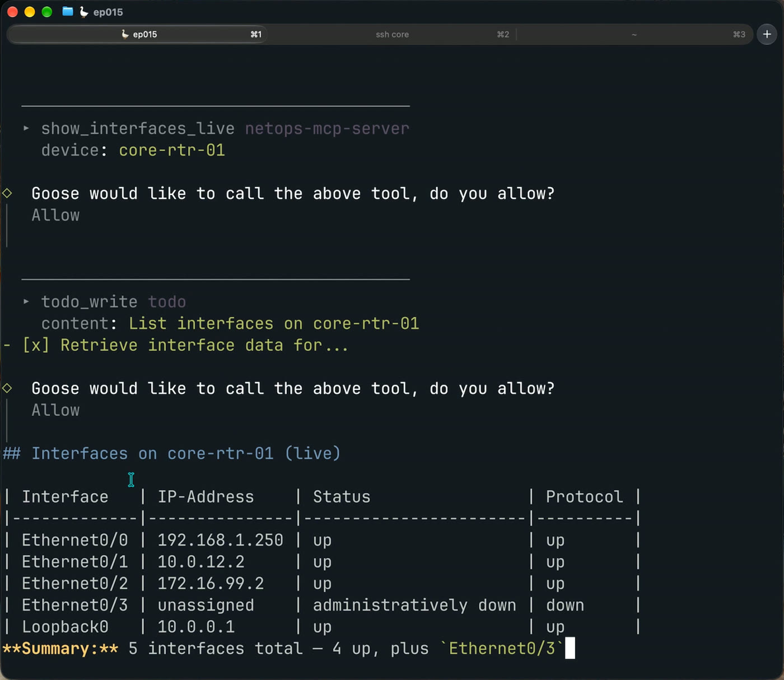The width and height of the screenshot is (784, 680).
Task: Click the todo_write tool name
Action: [90, 301]
